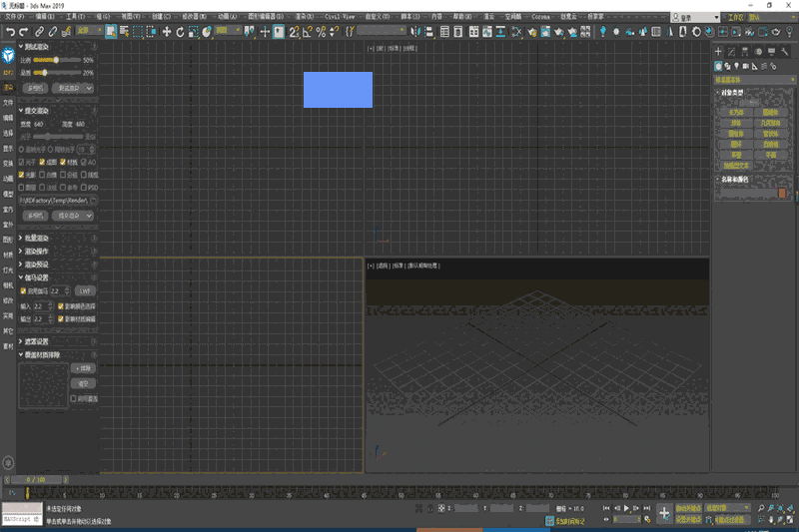Toggle the Angle Snap icon
The width and height of the screenshot is (799, 532).
[x=307, y=32]
